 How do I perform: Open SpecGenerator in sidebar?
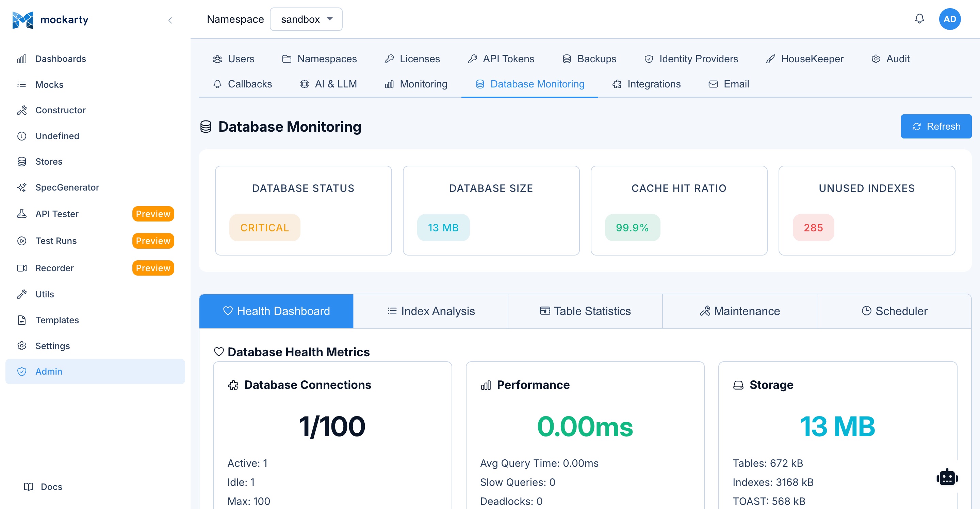click(x=95, y=187)
